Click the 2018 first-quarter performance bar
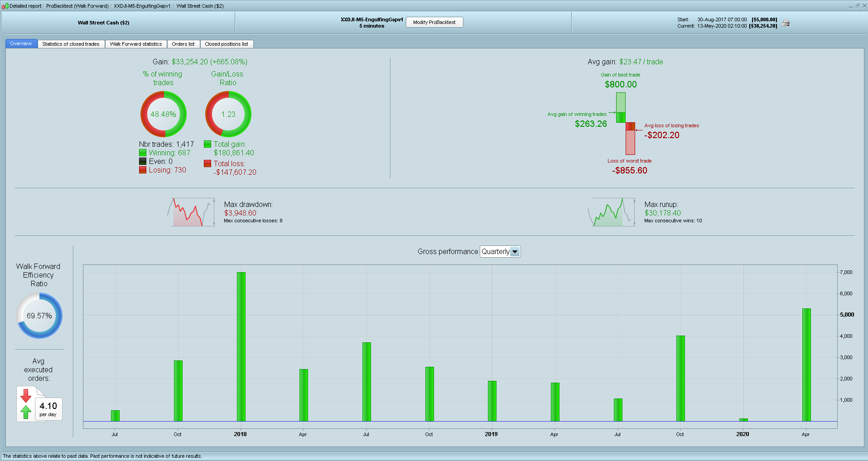Screen dimensions: 868x461 [x=241, y=347]
